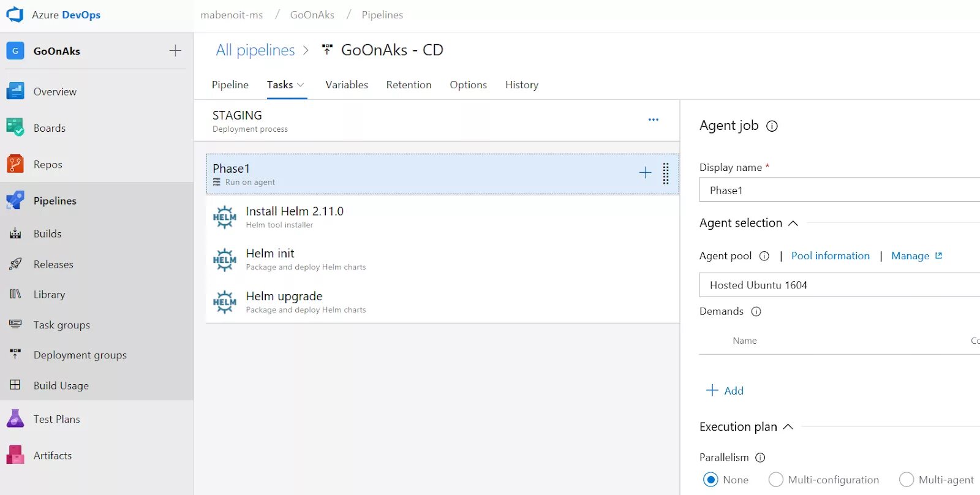Select the Helm upgrade task

pyautogui.click(x=443, y=302)
